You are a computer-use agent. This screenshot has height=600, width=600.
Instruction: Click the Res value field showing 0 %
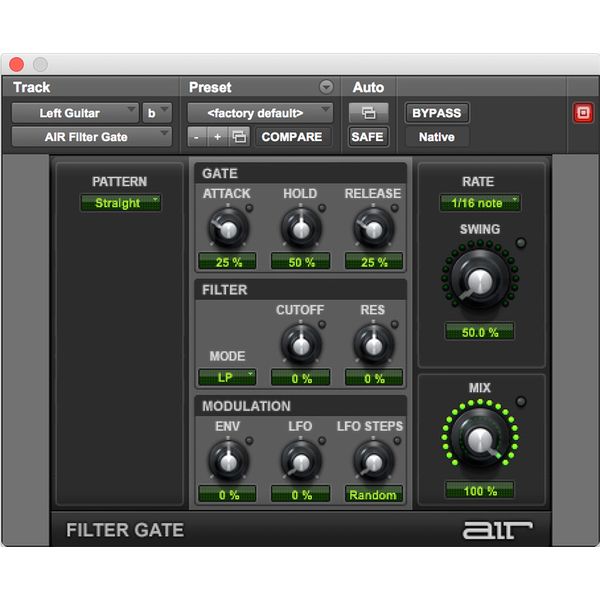click(374, 378)
